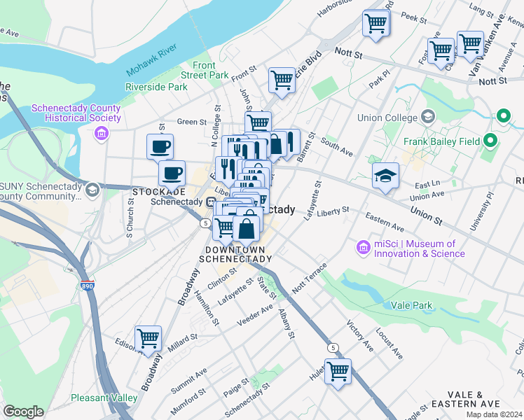Click the Vale Park label
The image size is (524, 420).
(411, 305)
